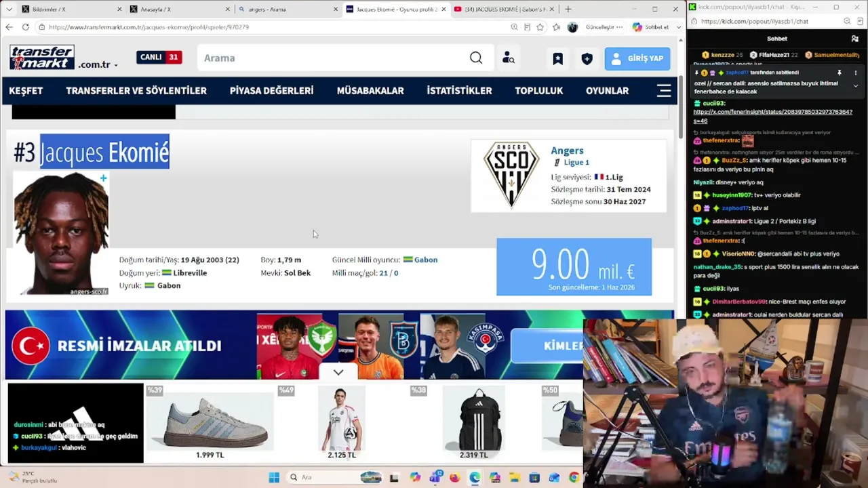The image size is (868, 488).
Task: Open the Microsoft Store icon in the taskbar
Action: tap(534, 477)
